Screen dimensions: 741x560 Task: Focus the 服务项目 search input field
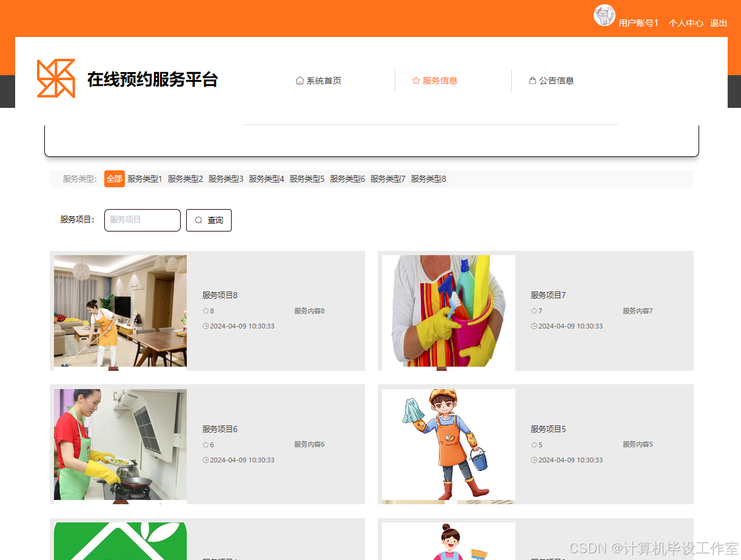(142, 220)
